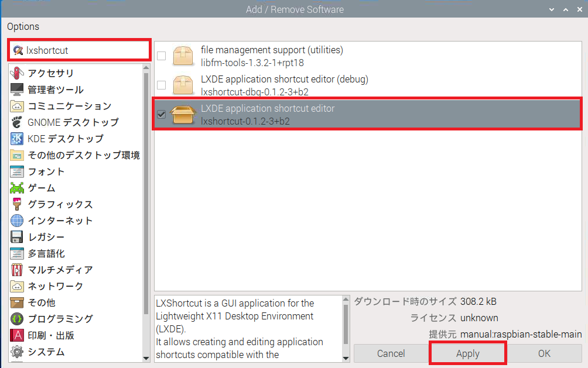Select the フォント category icon
The image size is (588, 368).
tap(17, 171)
